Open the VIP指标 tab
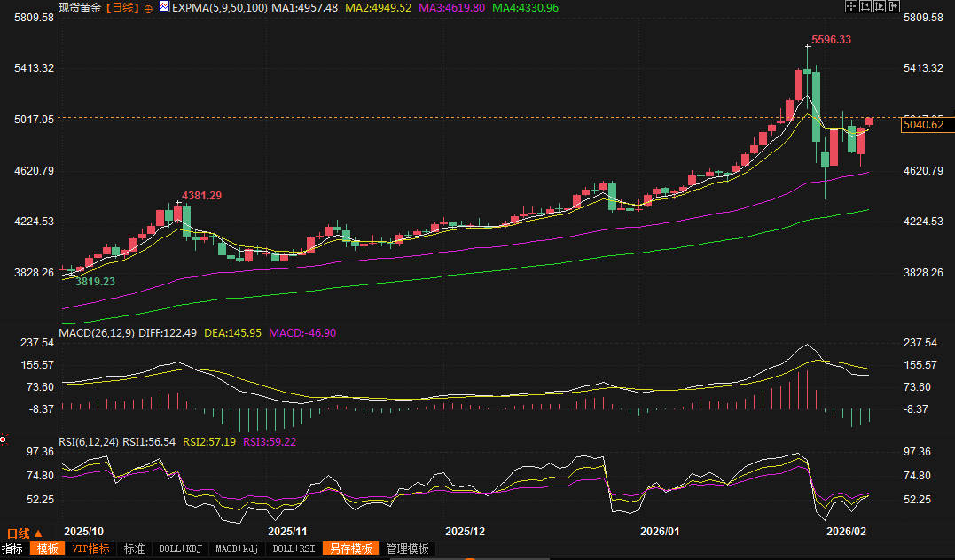955x560 pixels. (90, 549)
